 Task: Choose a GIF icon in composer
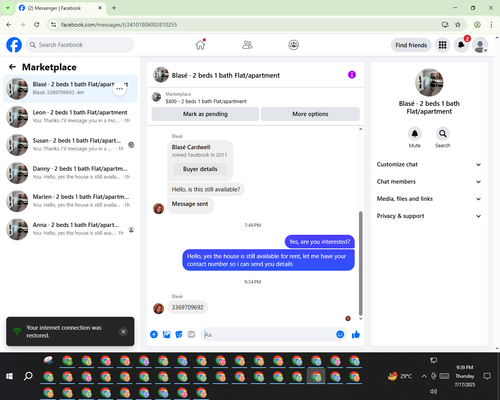(191, 334)
